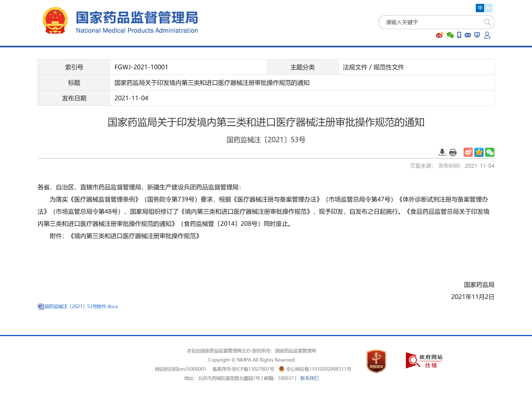
Task: Click the search magnifier icon
Action: click(487, 22)
